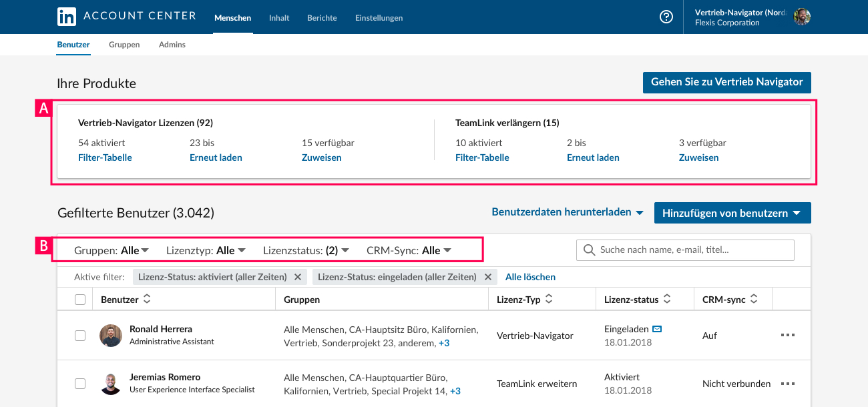This screenshot has height=407, width=868.
Task: Sort by the Lizenz-Typ column arrows
Action: pyautogui.click(x=549, y=300)
